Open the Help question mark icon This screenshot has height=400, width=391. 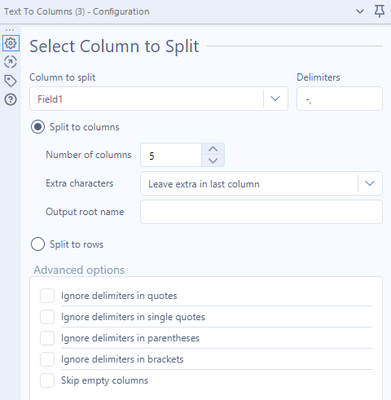pyautogui.click(x=11, y=99)
